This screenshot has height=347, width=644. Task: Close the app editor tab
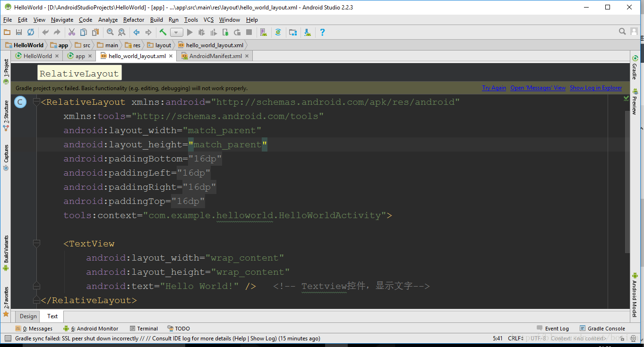90,56
